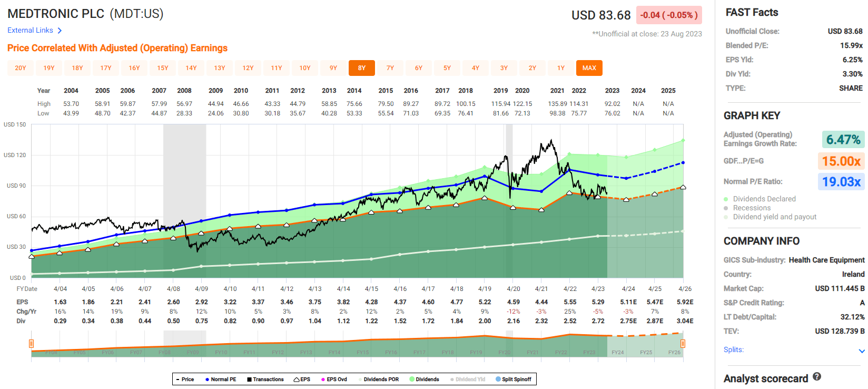Toggle the EPS Ovd legend entry

[334, 380]
